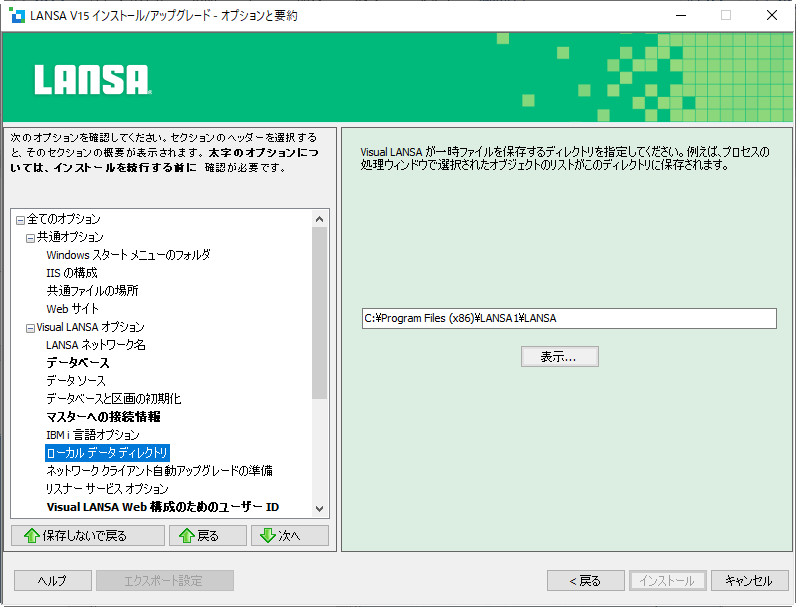
Task: Select the Web サイト tree item
Action: (72, 309)
